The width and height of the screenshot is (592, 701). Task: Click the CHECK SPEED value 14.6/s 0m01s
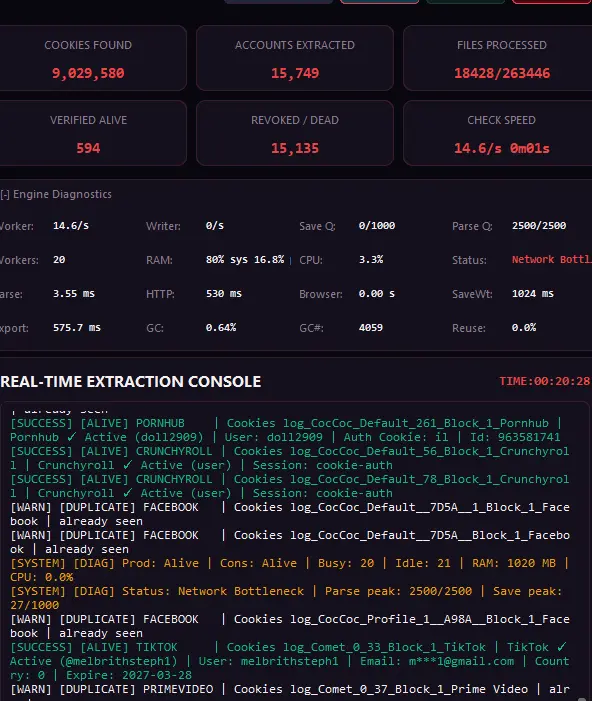502,148
